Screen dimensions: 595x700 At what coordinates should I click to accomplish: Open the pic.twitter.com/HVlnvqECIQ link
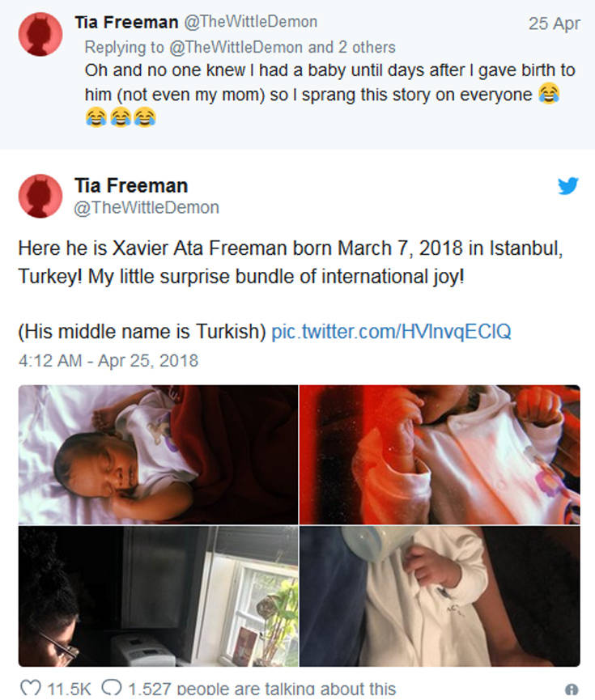click(x=391, y=332)
